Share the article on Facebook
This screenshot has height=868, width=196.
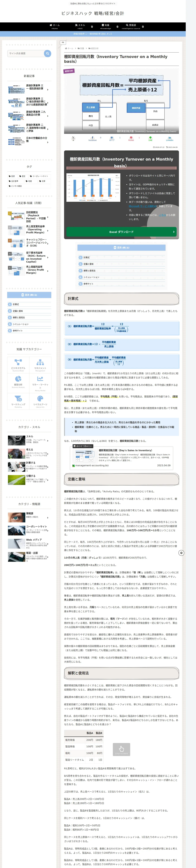(92, 138)
